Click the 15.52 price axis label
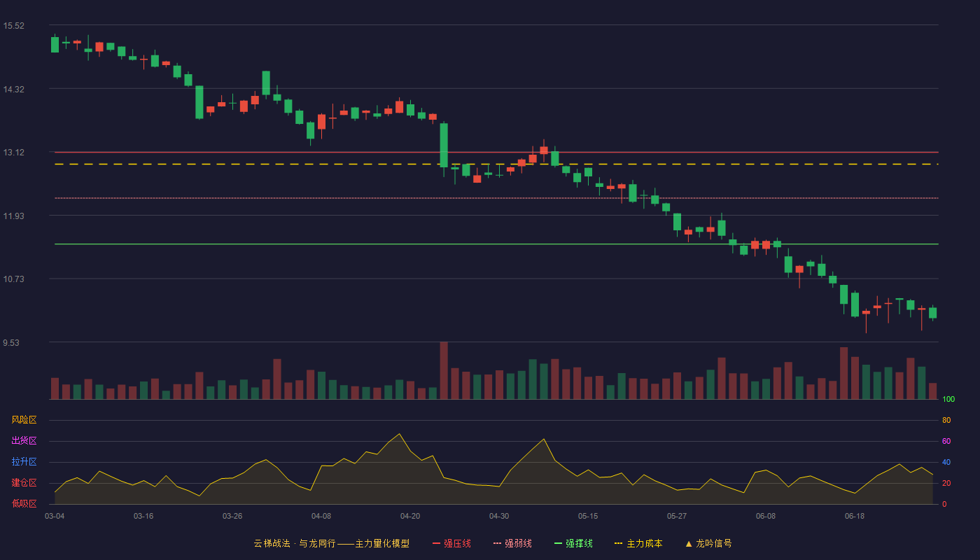980x560 pixels. click(x=13, y=26)
